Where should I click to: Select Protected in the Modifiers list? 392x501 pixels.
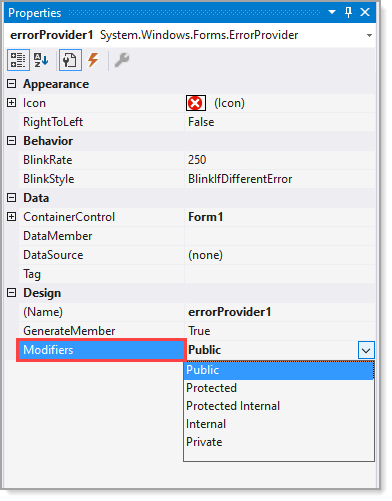(279, 388)
